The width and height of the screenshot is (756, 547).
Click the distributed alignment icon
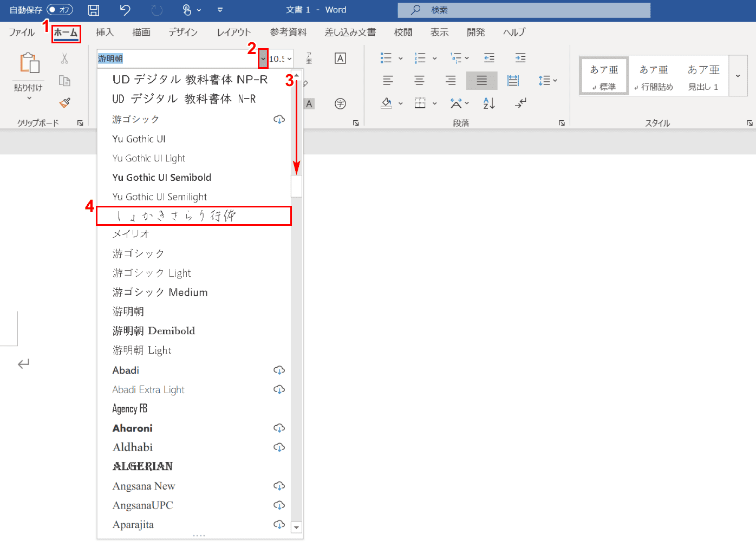click(x=513, y=81)
